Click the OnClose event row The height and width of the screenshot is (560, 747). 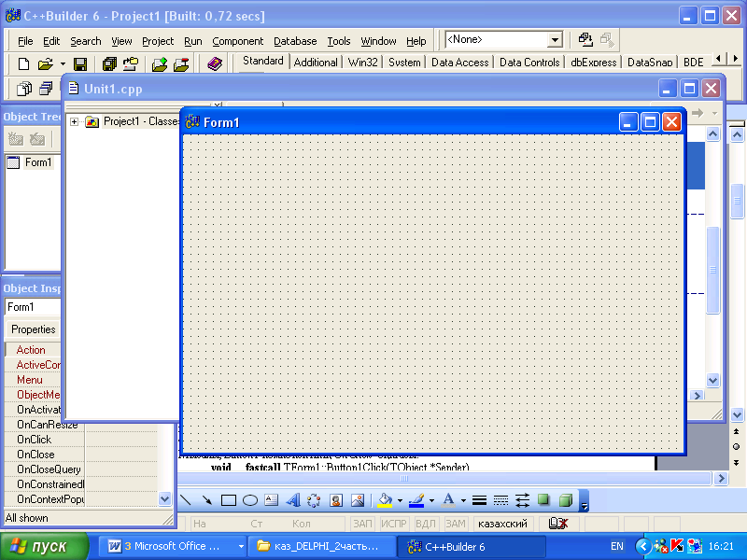pos(81,455)
